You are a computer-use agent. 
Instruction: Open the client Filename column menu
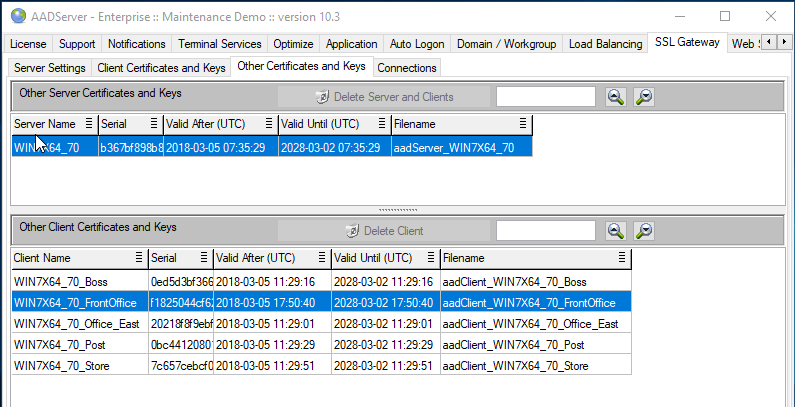point(622,258)
